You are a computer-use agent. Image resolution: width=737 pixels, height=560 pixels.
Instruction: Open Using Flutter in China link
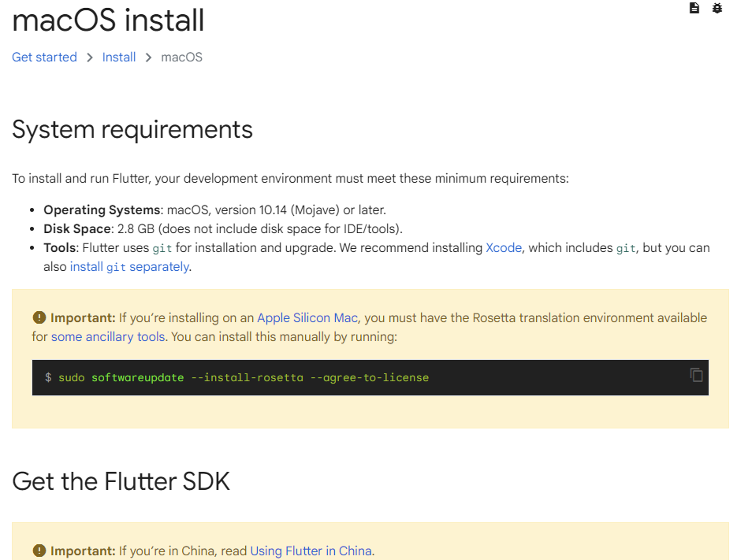[x=311, y=551]
